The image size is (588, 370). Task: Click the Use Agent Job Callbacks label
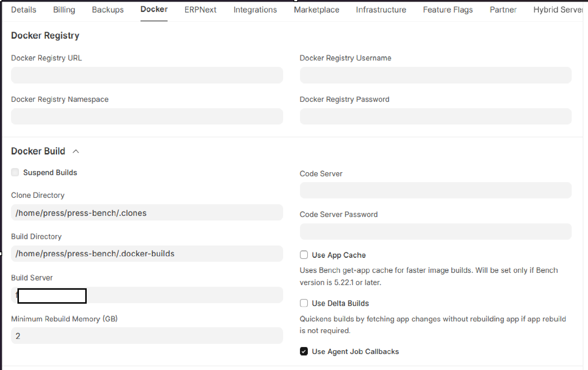pos(355,352)
